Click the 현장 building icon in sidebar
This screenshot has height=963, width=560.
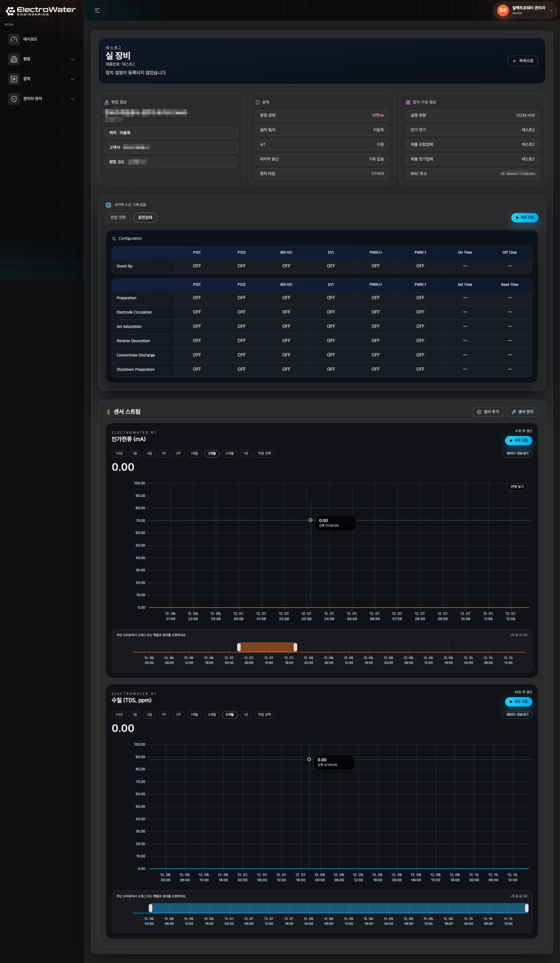point(14,59)
